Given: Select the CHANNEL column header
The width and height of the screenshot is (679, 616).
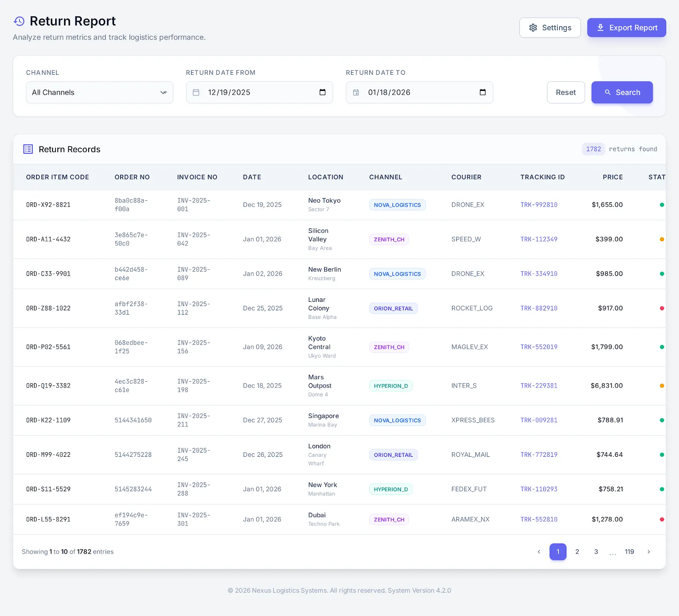Looking at the screenshot, I should [x=385, y=177].
